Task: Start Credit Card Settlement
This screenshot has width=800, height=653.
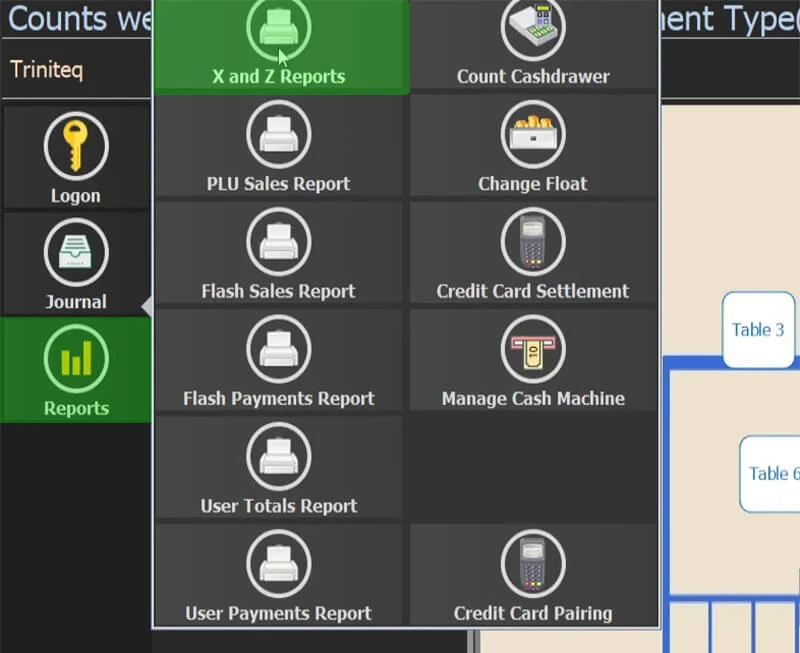Action: click(533, 253)
